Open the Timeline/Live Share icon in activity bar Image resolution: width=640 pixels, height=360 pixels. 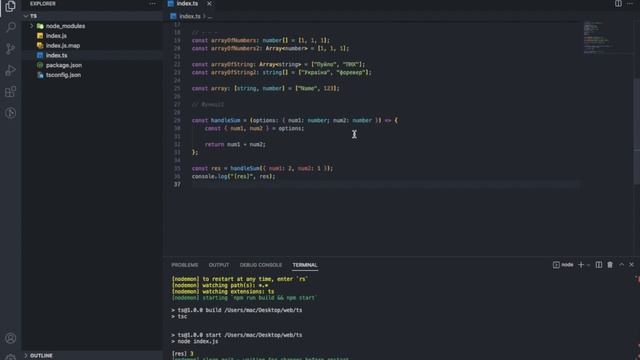point(11,113)
